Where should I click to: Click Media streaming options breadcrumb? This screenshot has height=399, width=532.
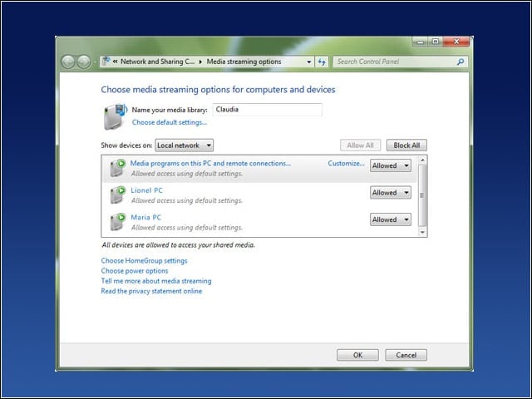tap(244, 62)
